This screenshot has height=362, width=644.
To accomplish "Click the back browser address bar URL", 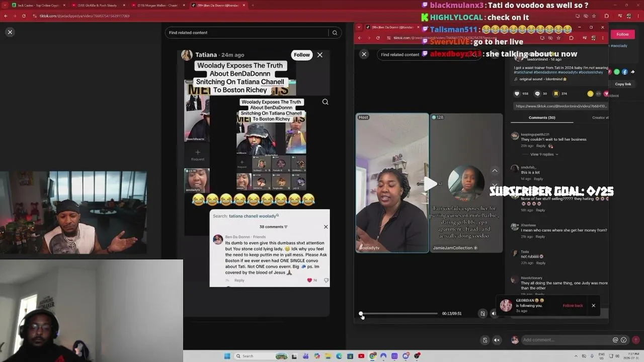I will tap(85, 16).
